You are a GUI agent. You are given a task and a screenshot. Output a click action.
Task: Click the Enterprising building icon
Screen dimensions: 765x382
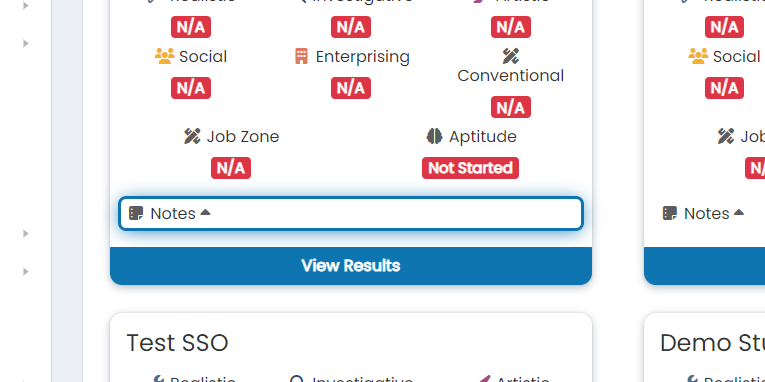coord(302,57)
